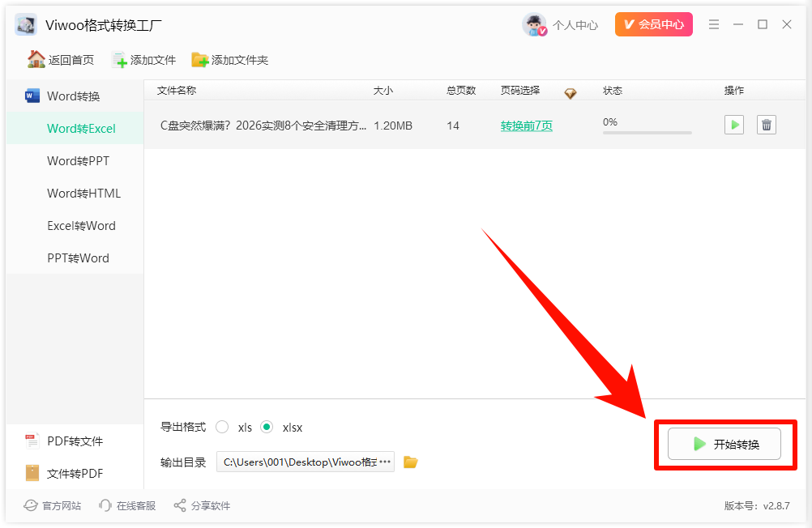The height and width of the screenshot is (528, 812).
Task: Open 会员中心 membership center
Action: coord(653,24)
